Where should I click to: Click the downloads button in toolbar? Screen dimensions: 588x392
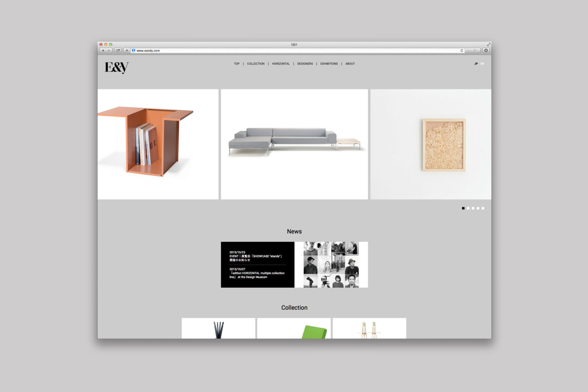pyautogui.click(x=486, y=51)
